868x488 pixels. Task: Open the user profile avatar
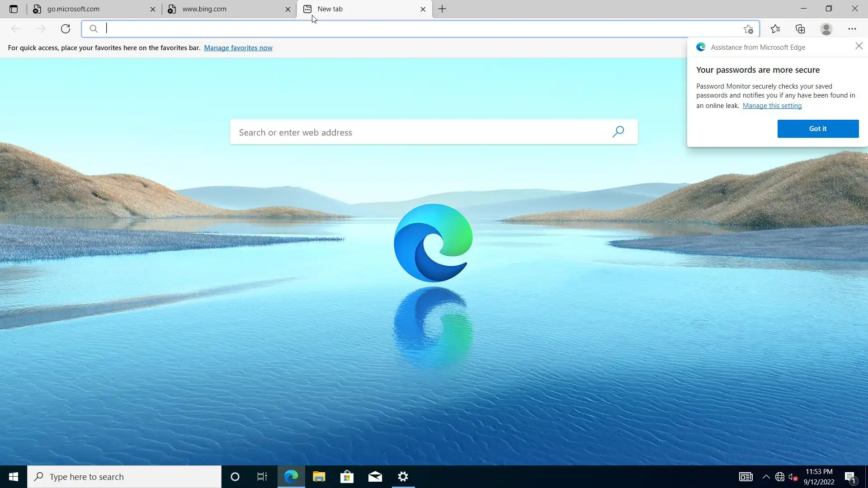826,29
